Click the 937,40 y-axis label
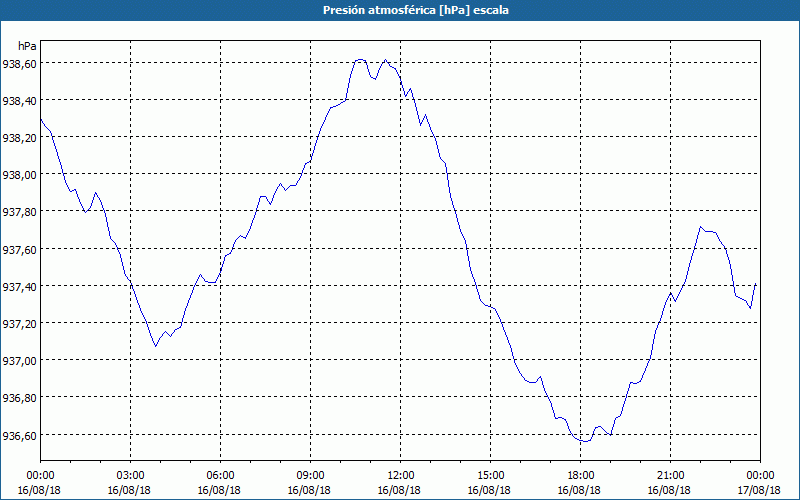The image size is (800, 500). click(19, 287)
